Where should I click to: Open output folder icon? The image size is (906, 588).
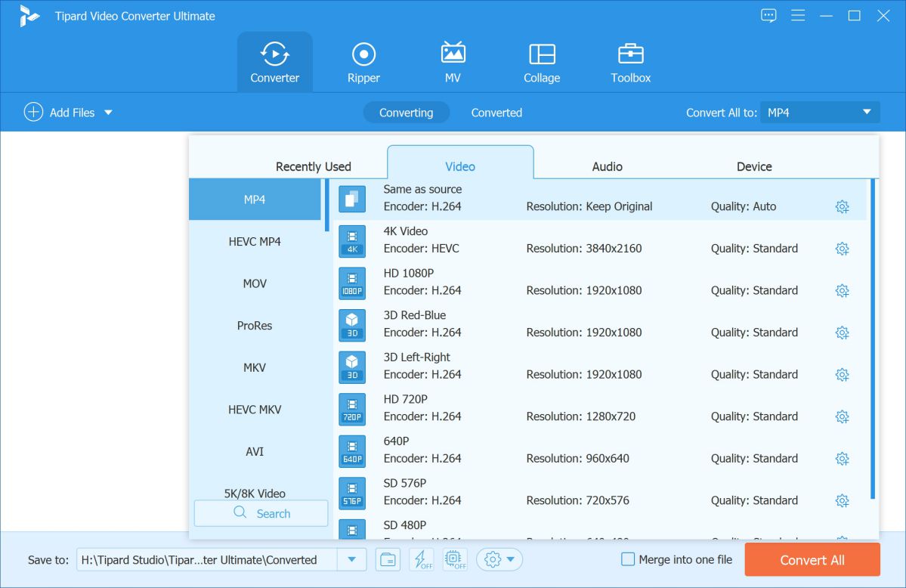click(388, 560)
